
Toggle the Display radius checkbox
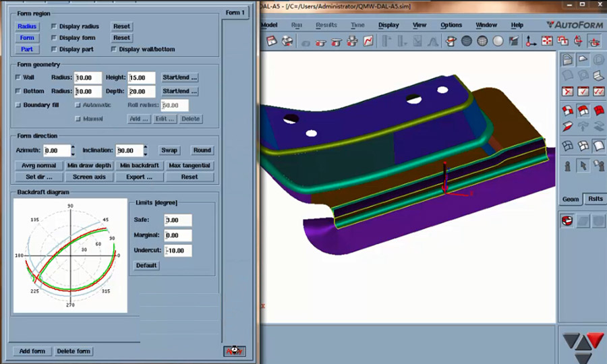click(54, 26)
